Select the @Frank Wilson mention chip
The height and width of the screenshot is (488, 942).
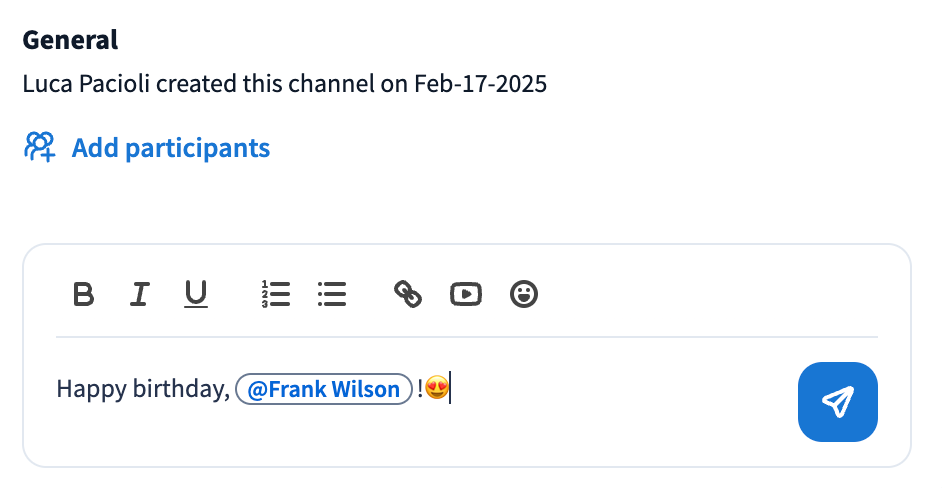click(324, 389)
